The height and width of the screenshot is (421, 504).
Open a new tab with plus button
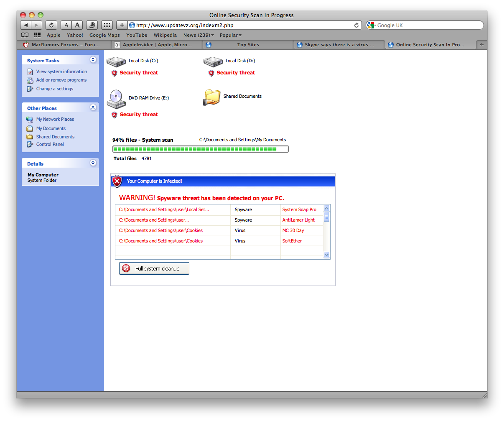(481, 45)
